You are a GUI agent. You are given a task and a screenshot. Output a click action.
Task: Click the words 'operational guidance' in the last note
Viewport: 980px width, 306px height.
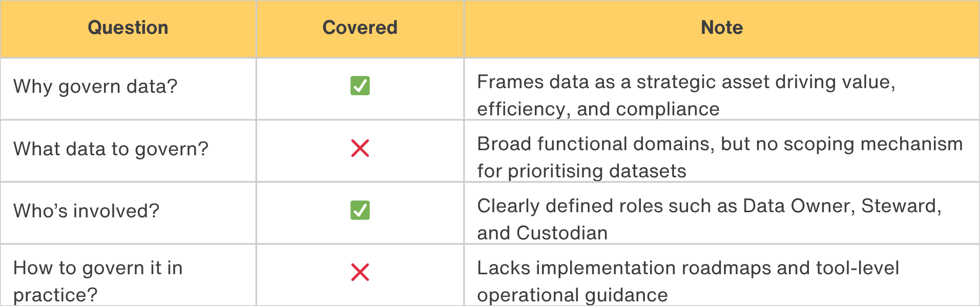click(x=572, y=295)
